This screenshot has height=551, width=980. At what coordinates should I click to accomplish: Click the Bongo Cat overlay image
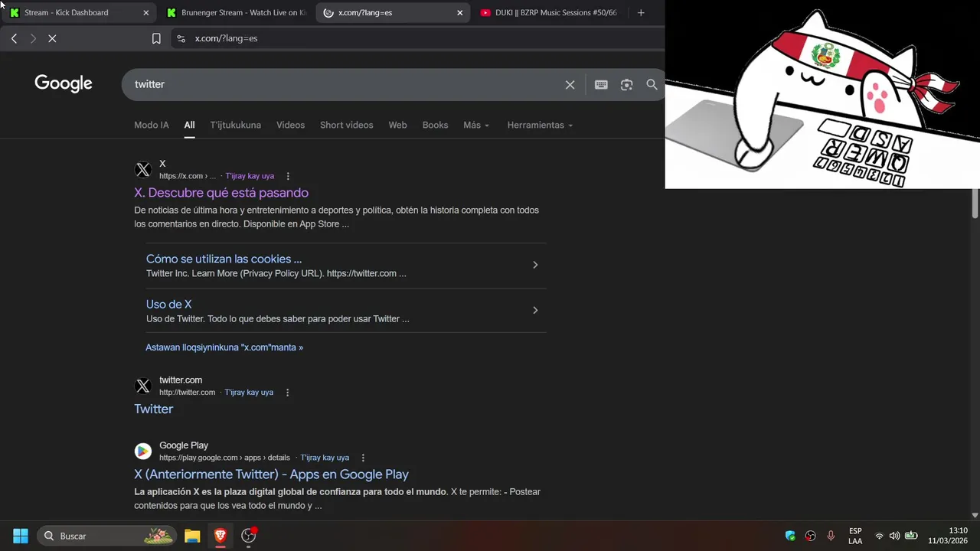822,94
